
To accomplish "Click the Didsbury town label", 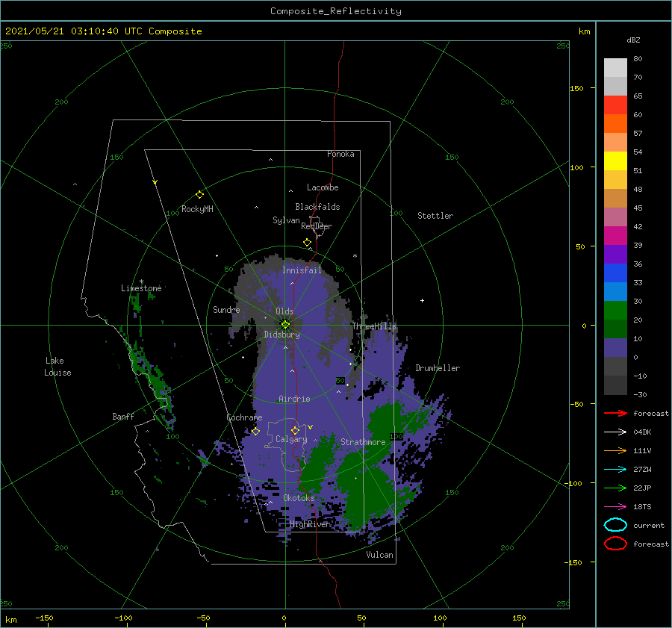I will 281,335.
